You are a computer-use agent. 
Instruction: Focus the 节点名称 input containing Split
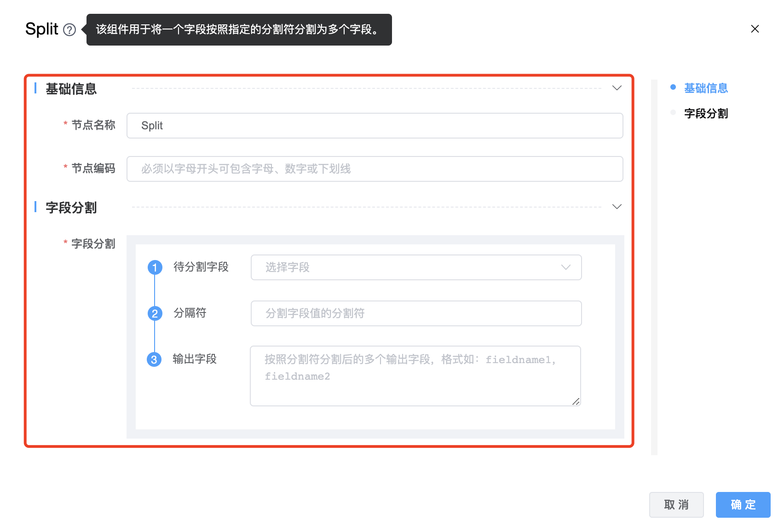point(375,126)
